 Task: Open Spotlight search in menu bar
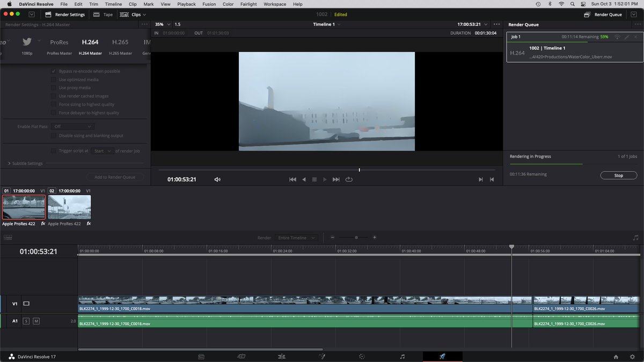click(x=573, y=4)
